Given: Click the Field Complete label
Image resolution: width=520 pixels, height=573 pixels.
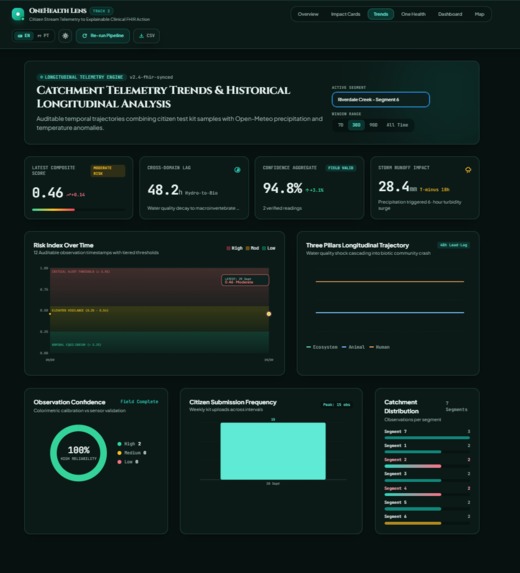Looking at the screenshot, I should tap(139, 402).
